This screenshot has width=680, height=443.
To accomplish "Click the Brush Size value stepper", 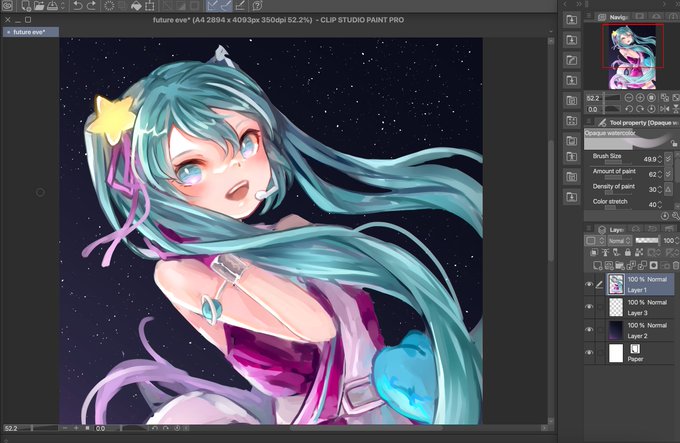I will pos(660,160).
